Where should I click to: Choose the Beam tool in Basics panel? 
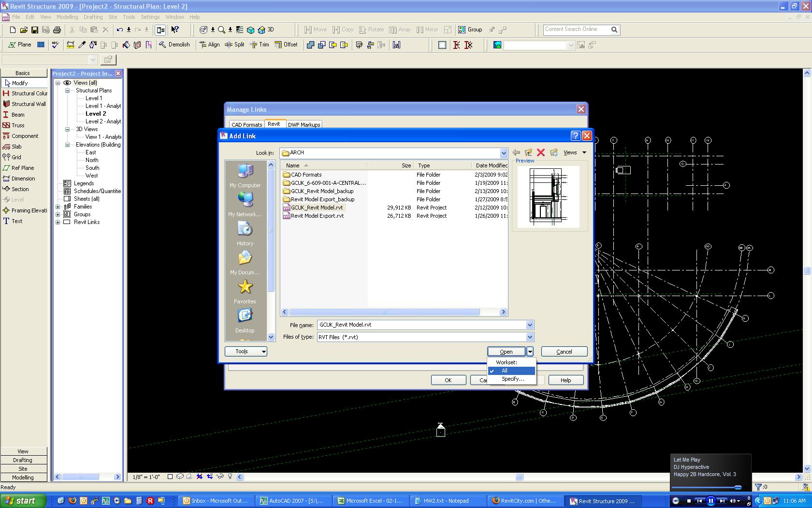point(17,115)
